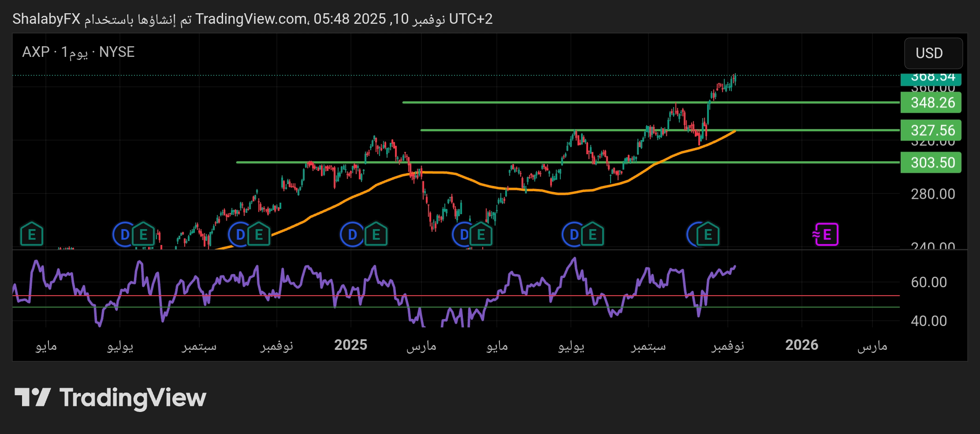
Task: Click the 303.50 horizontal line label
Action: [932, 163]
